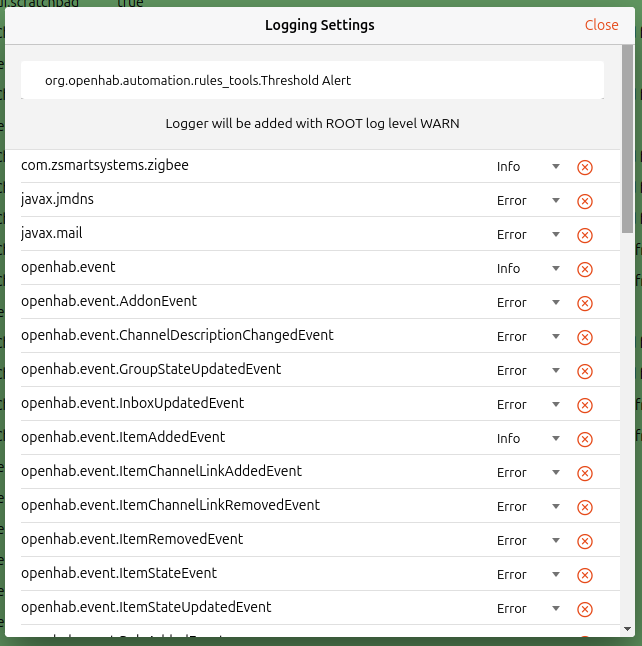Remove the openhab.event.AddonEvent logger
The width and height of the screenshot is (642, 646).
click(585, 303)
